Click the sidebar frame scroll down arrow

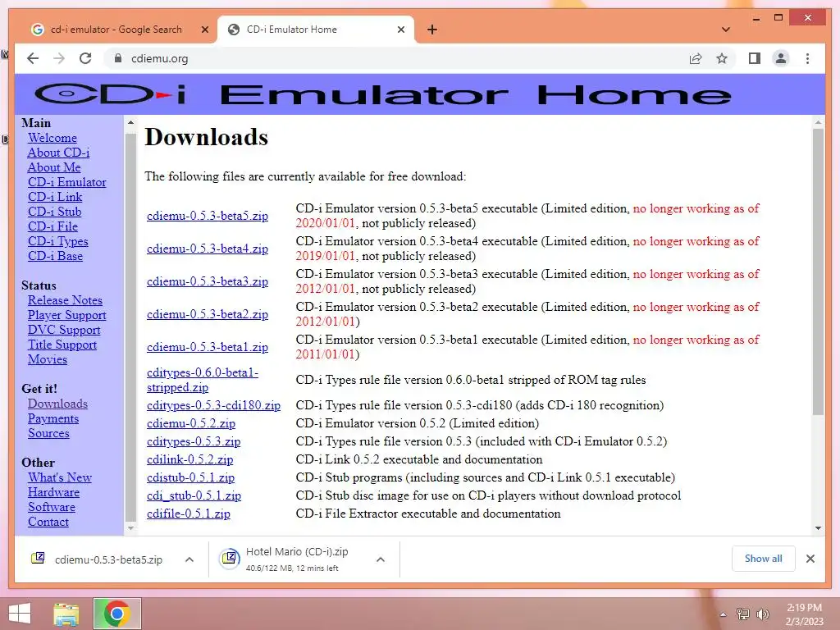click(x=130, y=527)
